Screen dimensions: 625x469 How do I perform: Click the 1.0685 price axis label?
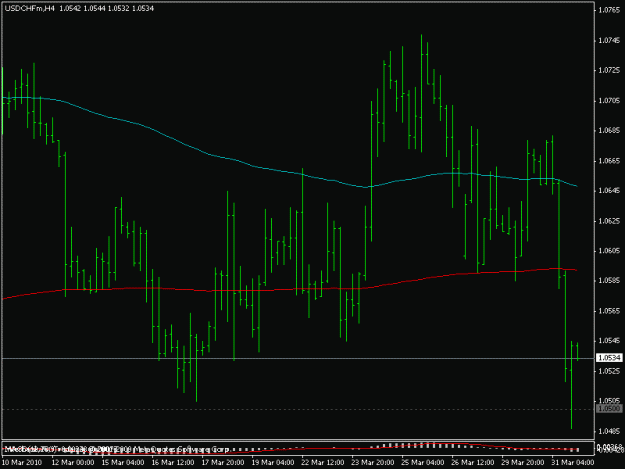tap(609, 130)
